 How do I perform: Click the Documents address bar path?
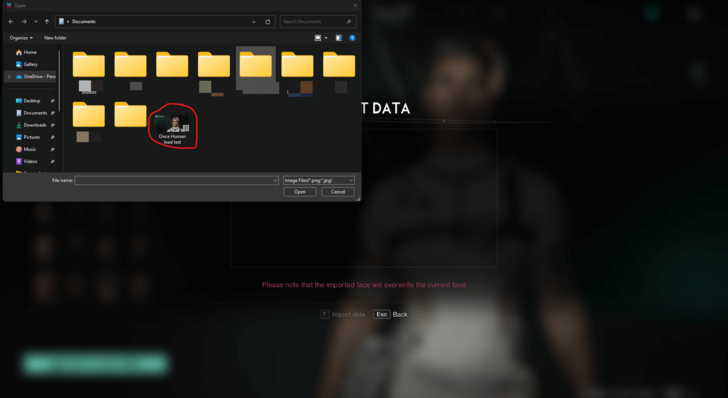click(84, 22)
